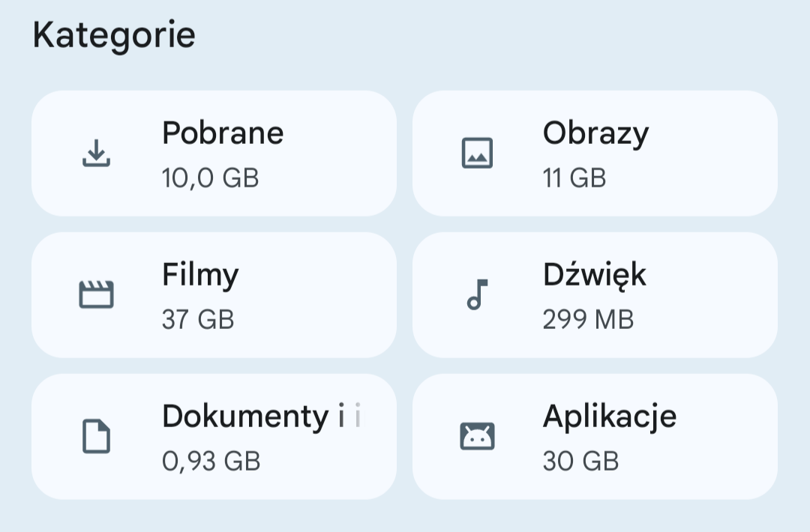The width and height of the screenshot is (810, 532).
Task: Click the music note icon for Dźwięk
Action: point(476,294)
